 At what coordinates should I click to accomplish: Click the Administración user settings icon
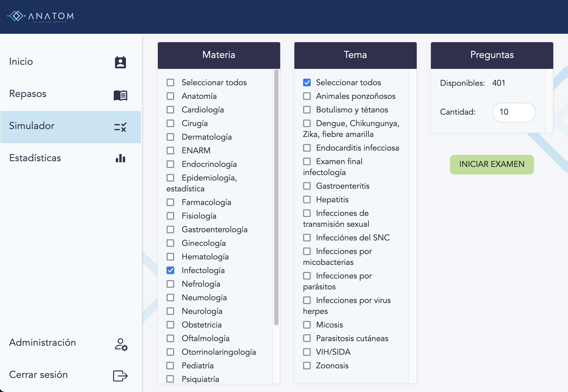[121, 344]
